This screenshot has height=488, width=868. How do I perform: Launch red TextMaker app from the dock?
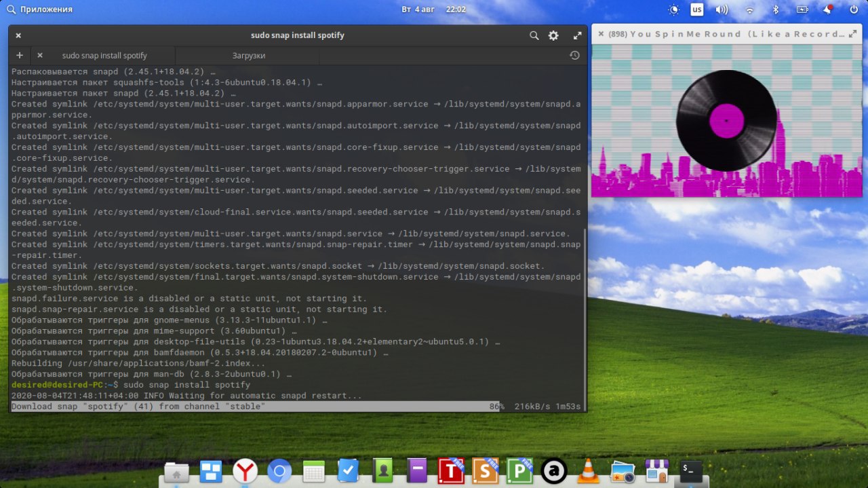(452, 471)
